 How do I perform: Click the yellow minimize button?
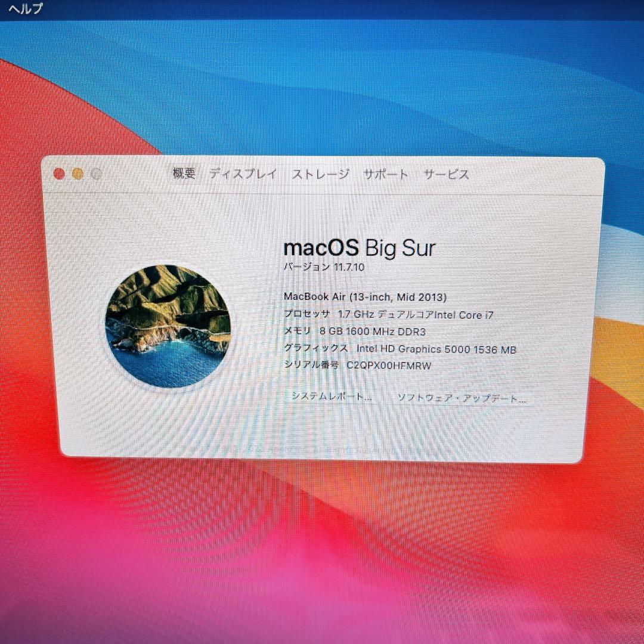[77, 173]
